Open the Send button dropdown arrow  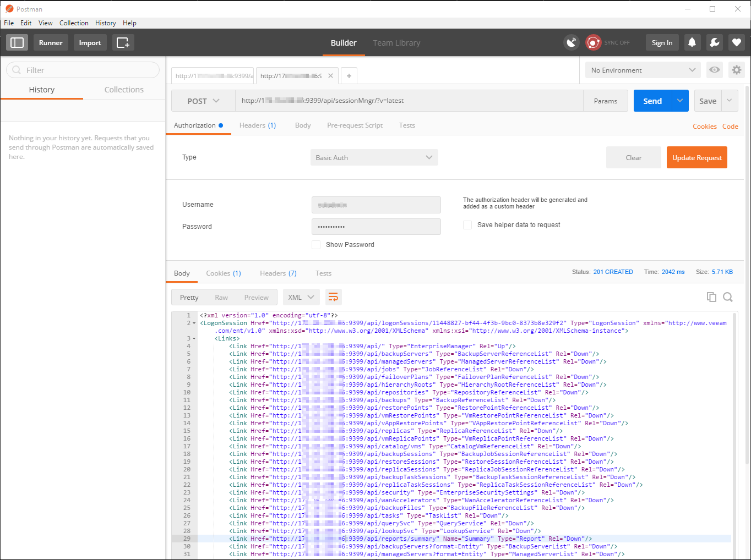[680, 101]
